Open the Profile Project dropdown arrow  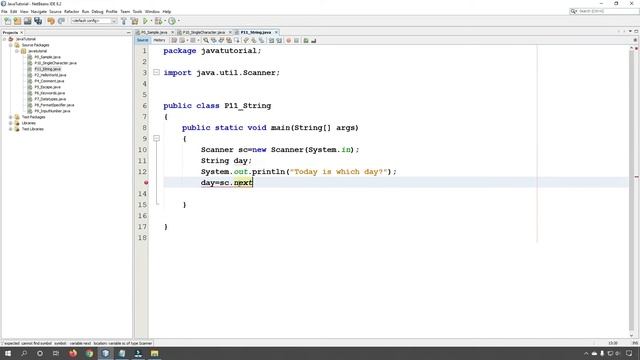click(178, 21)
